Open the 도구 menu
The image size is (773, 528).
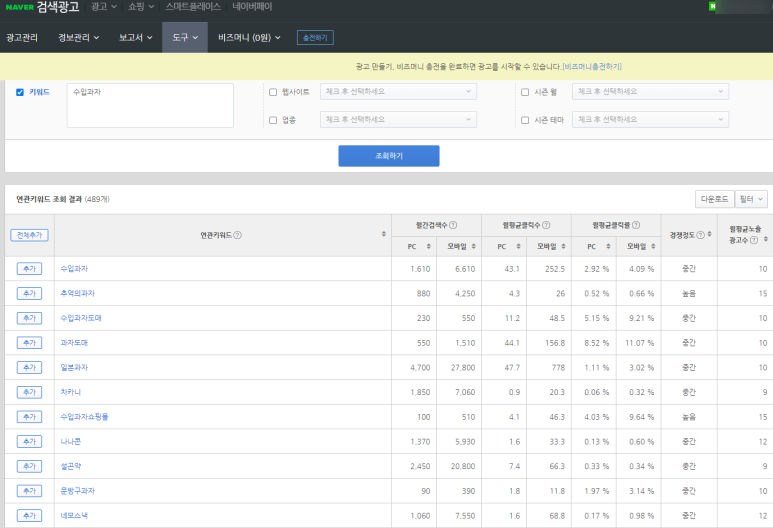[185, 37]
